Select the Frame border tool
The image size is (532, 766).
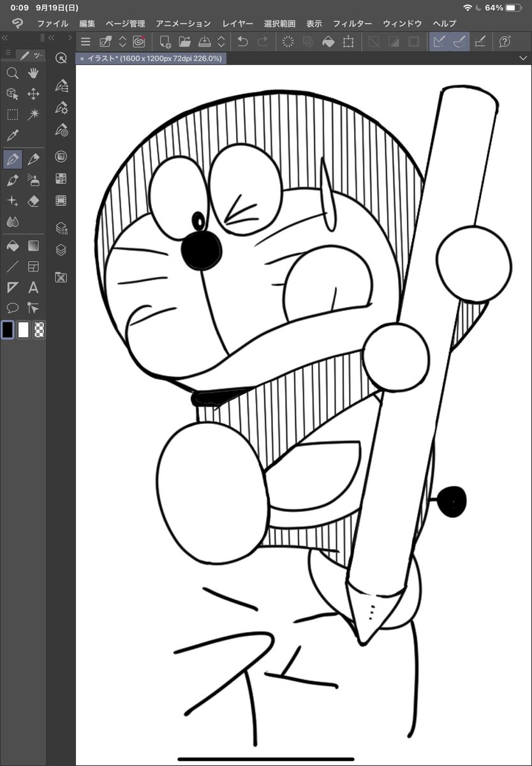[x=34, y=266]
